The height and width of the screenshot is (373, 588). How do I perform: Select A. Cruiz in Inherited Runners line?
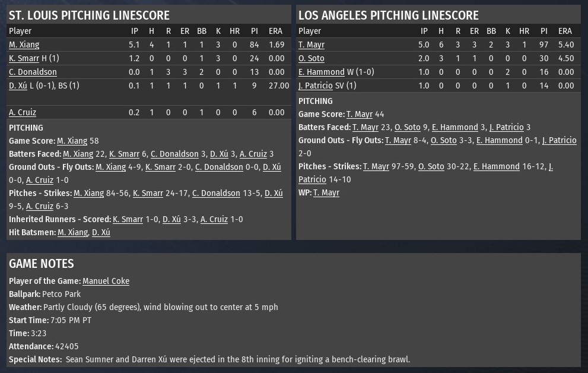tap(214, 219)
